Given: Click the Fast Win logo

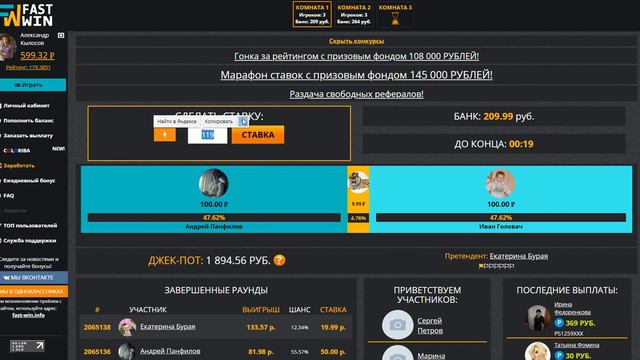Looking at the screenshot, I should pyautogui.click(x=26, y=15).
